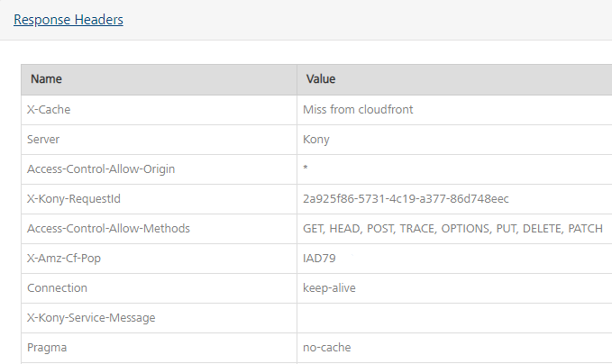Select the keep-alive value cell
Image resolution: width=612 pixels, height=364 pixels.
point(454,288)
